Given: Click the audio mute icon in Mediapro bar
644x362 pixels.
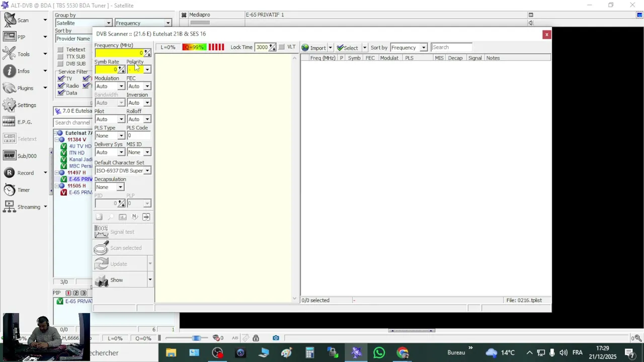Looking at the screenshot, I should (531, 23).
